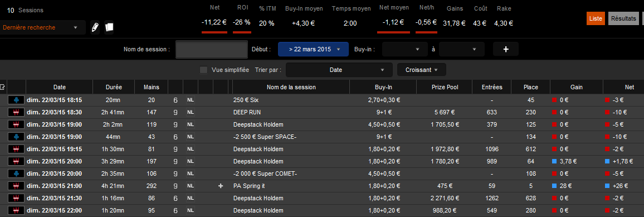Select the -2 500 € Super SPACE- session name
Viewport: 644px width, 217px height.
(x=265, y=137)
